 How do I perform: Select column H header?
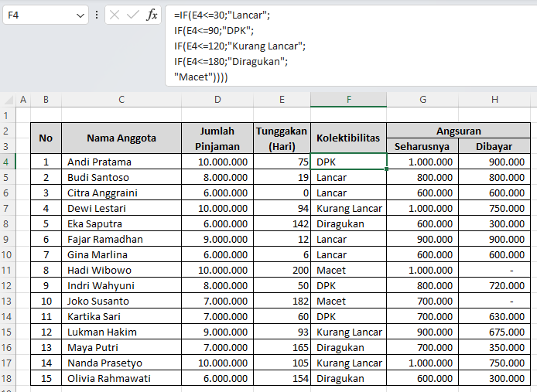494,100
